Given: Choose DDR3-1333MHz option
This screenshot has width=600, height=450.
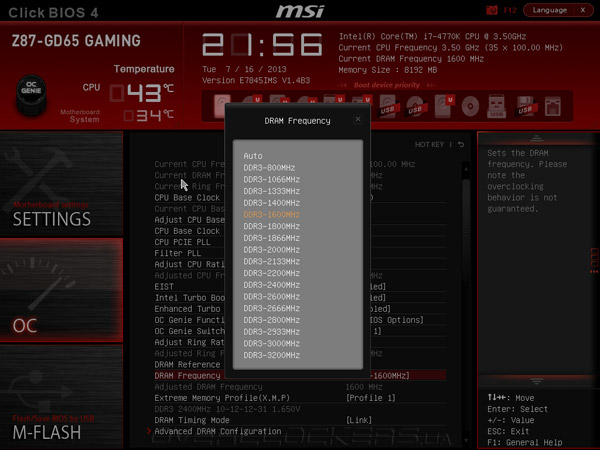Looking at the screenshot, I should pos(271,191).
